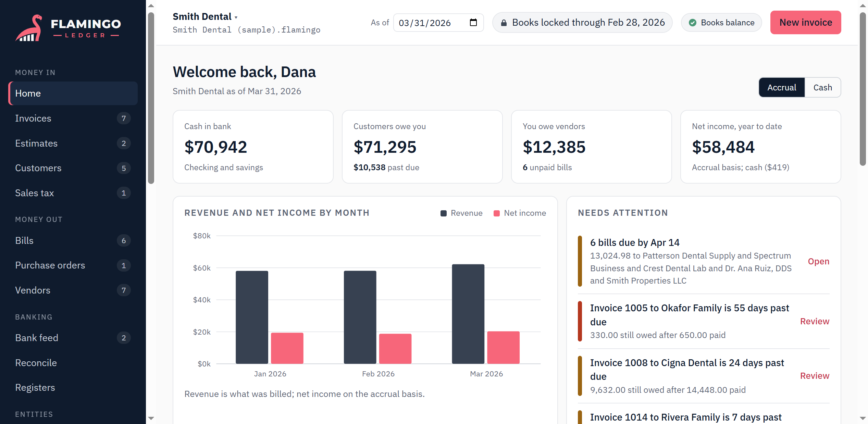Click the Feb 2026 revenue bar
The width and height of the screenshot is (868, 424).
pos(360,317)
